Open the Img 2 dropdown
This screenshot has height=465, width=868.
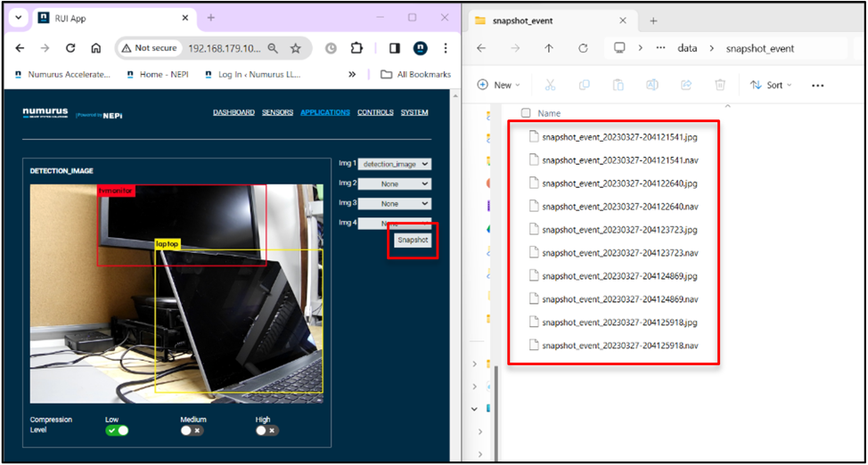[395, 184]
